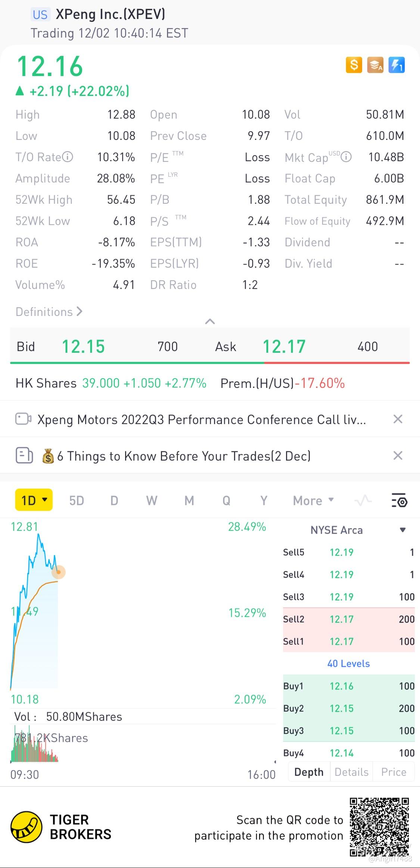Tap the promotion QR code
420x868 pixels.
tap(379, 827)
